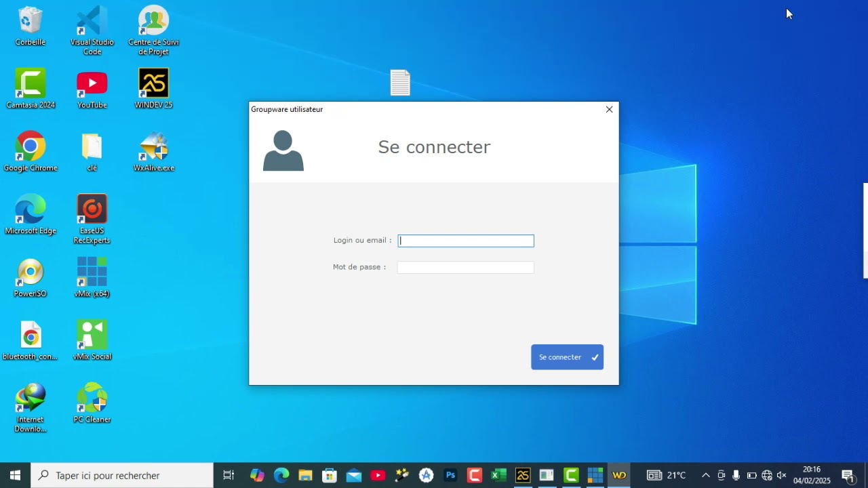This screenshot has width=868, height=488.
Task: Select the Internet Download Manager shortcut
Action: pyautogui.click(x=31, y=408)
